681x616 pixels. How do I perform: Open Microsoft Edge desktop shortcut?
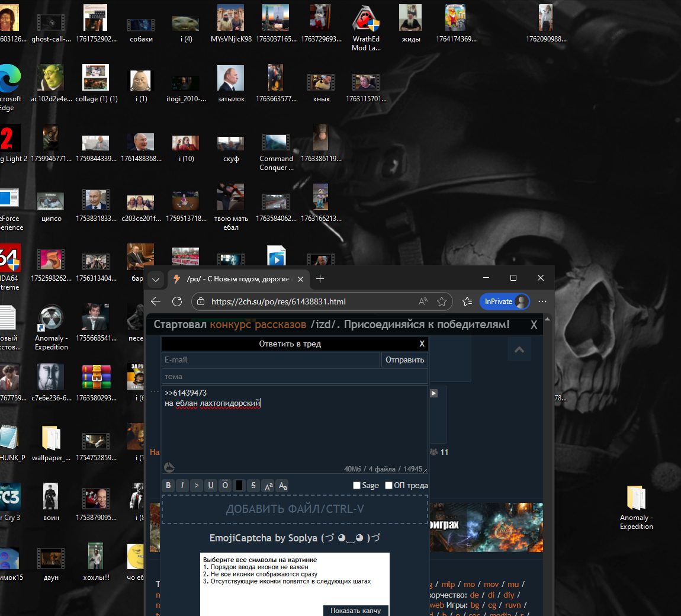point(9,87)
